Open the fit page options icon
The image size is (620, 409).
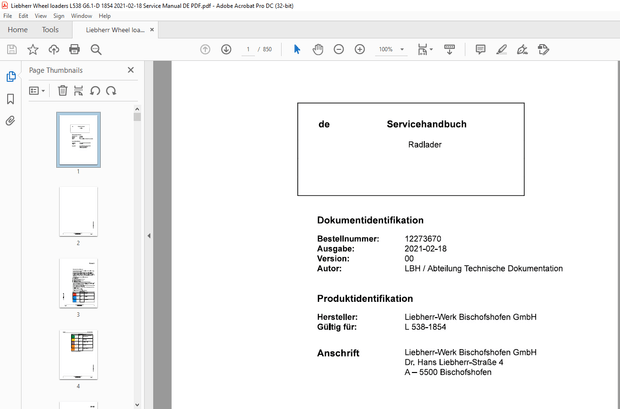point(425,49)
